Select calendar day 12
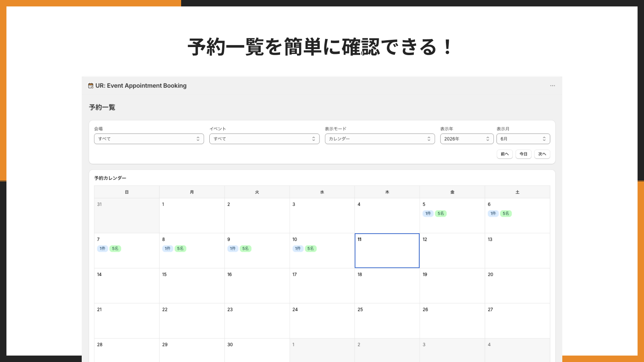 coord(452,251)
